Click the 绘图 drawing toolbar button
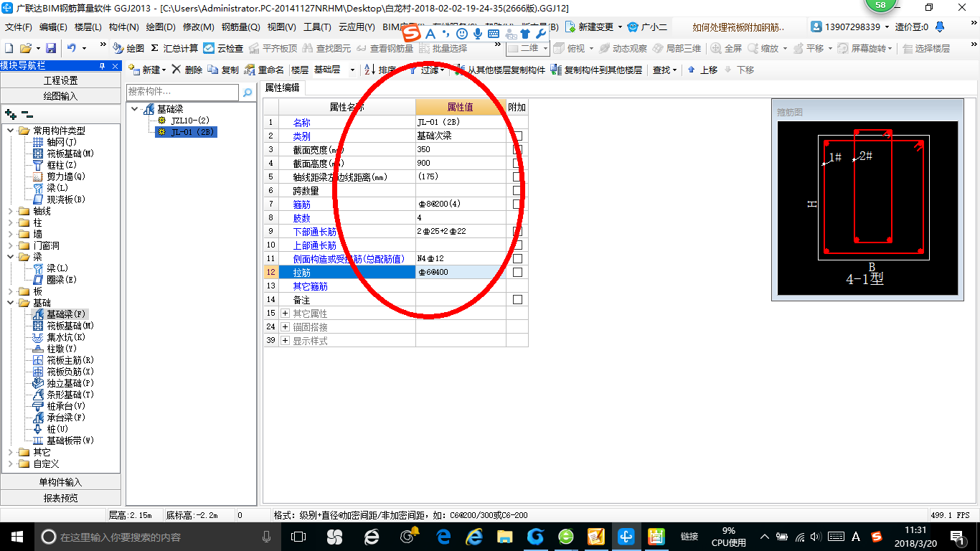 pyautogui.click(x=128, y=48)
